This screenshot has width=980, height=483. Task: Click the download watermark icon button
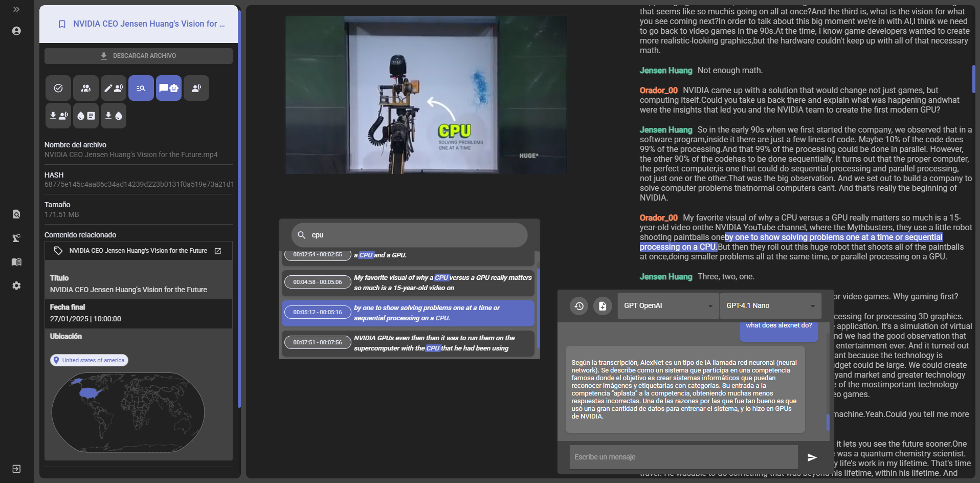pyautogui.click(x=114, y=116)
